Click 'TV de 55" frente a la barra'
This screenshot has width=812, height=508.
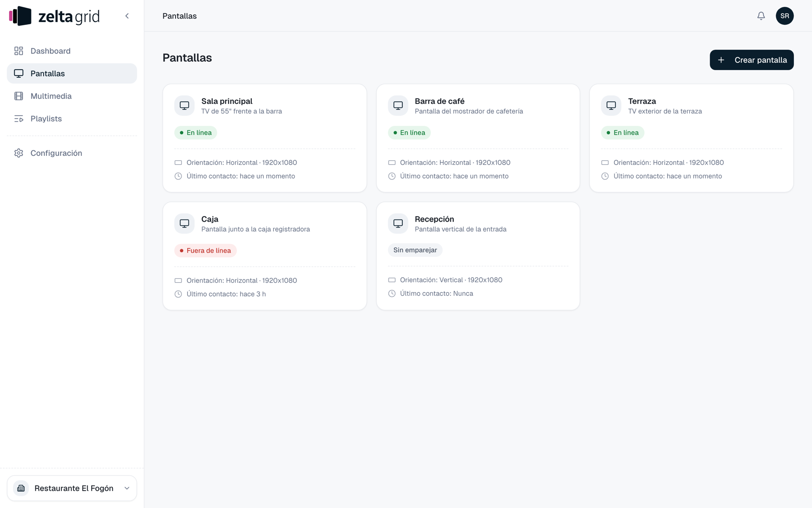pyautogui.click(x=241, y=112)
